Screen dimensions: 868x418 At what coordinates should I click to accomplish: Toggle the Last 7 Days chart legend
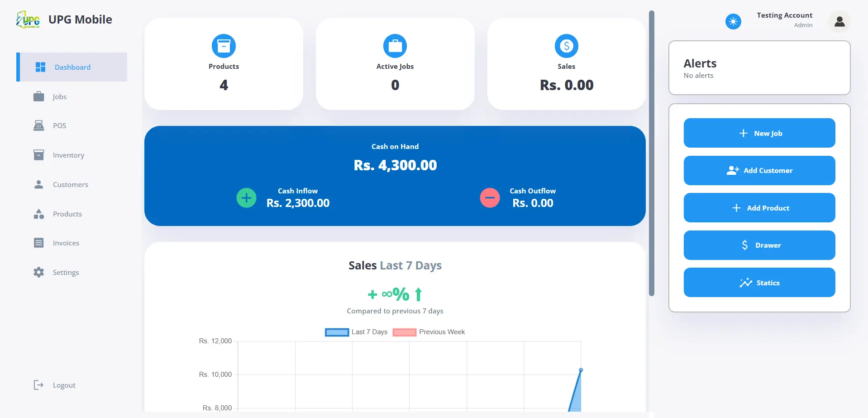tap(356, 332)
